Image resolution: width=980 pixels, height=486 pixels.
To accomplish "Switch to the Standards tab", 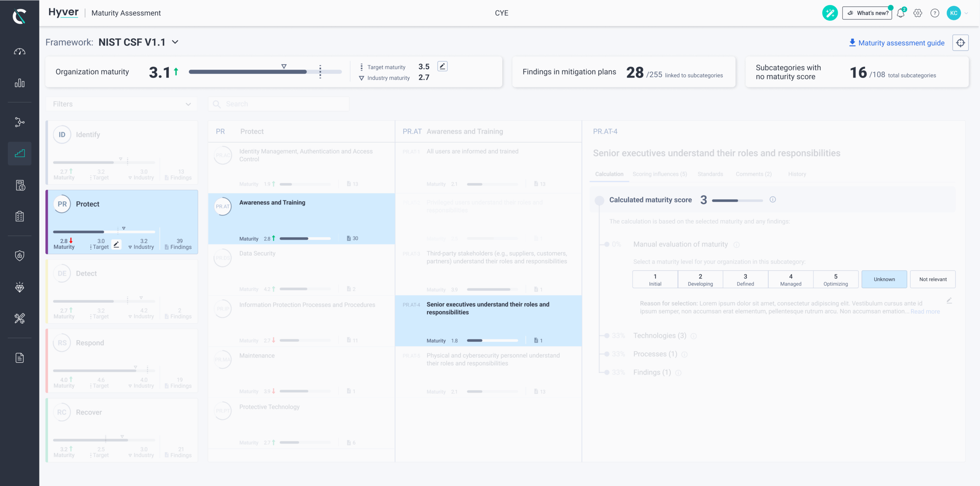I will (x=710, y=174).
